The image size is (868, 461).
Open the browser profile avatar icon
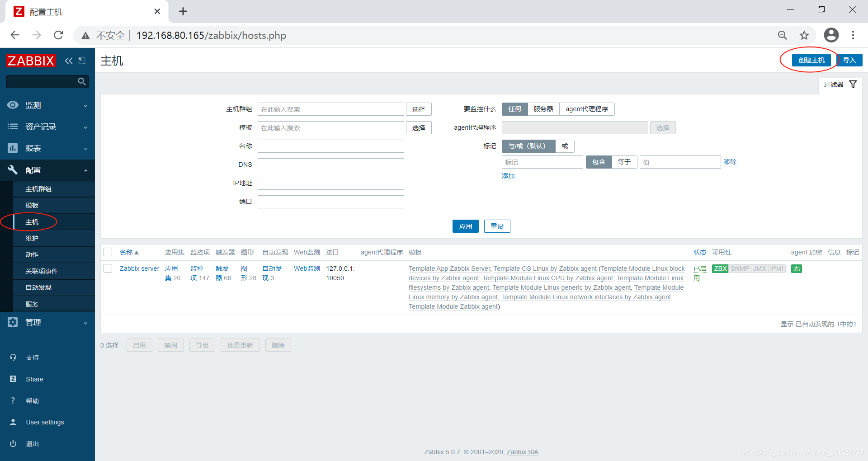(831, 35)
